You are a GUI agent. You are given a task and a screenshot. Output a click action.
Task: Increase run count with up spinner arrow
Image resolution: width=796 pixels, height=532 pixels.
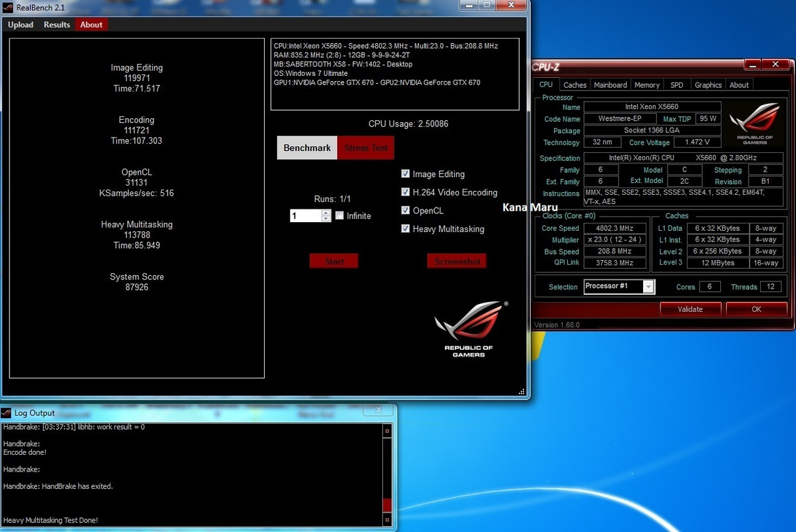point(326,213)
